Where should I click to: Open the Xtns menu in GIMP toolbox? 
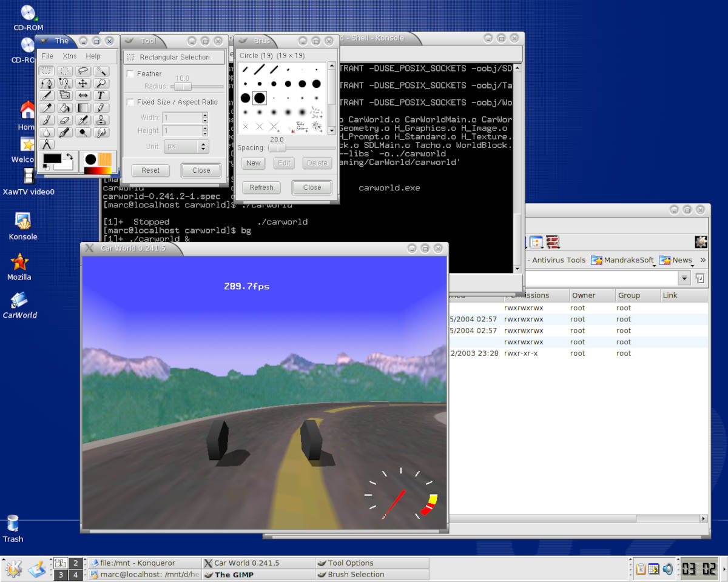coord(70,56)
